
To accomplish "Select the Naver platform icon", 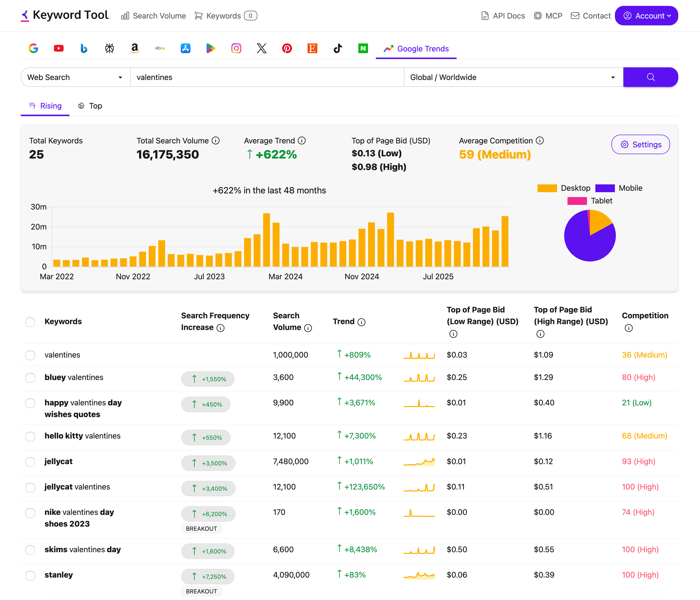I will 363,48.
